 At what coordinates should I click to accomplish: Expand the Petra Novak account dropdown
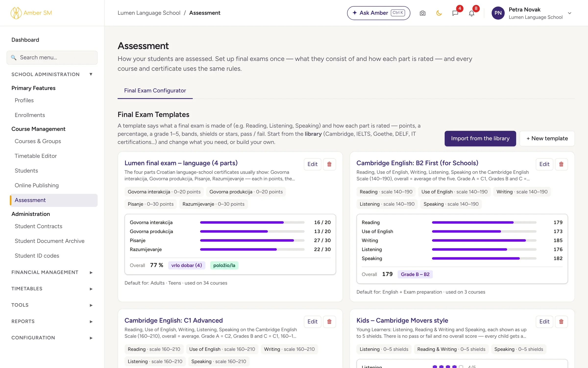pyautogui.click(x=570, y=13)
